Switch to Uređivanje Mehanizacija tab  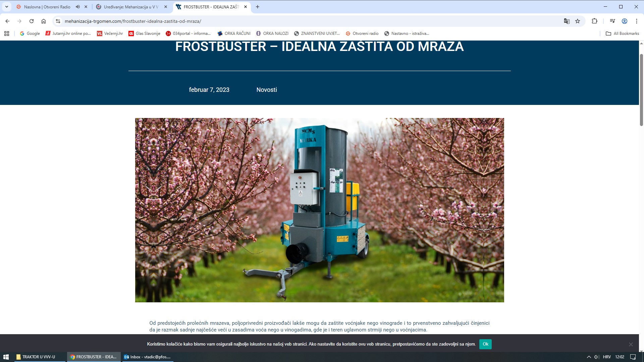pyautogui.click(x=131, y=7)
